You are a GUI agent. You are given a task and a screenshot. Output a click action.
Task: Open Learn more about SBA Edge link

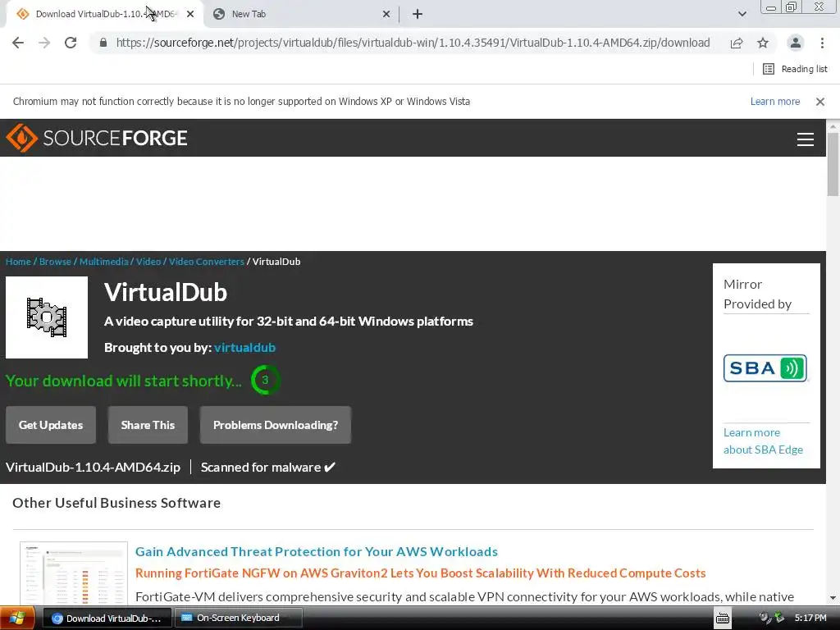764,441
